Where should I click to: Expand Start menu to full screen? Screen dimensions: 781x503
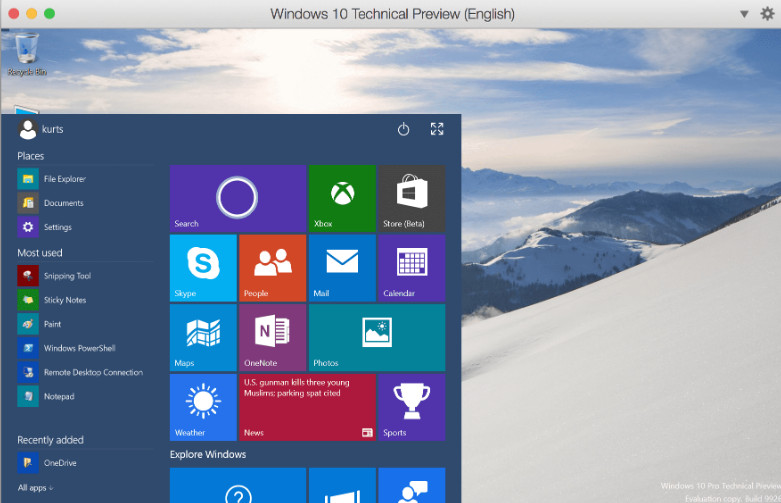click(437, 129)
